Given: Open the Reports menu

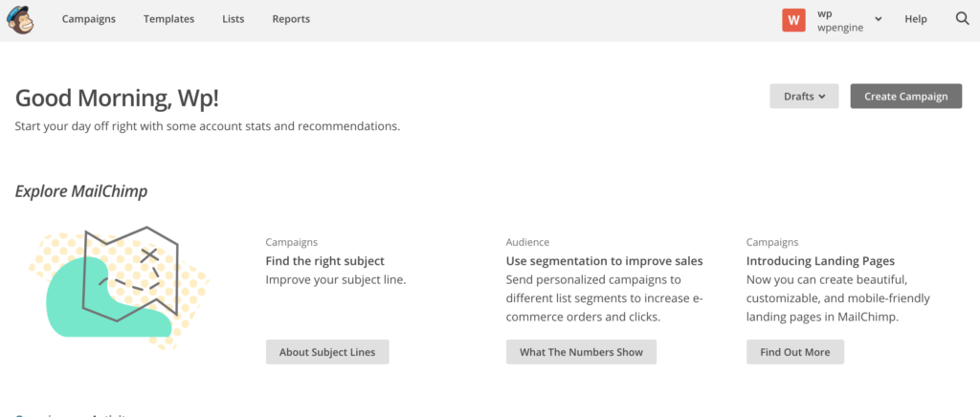Looking at the screenshot, I should pyautogui.click(x=291, y=19).
